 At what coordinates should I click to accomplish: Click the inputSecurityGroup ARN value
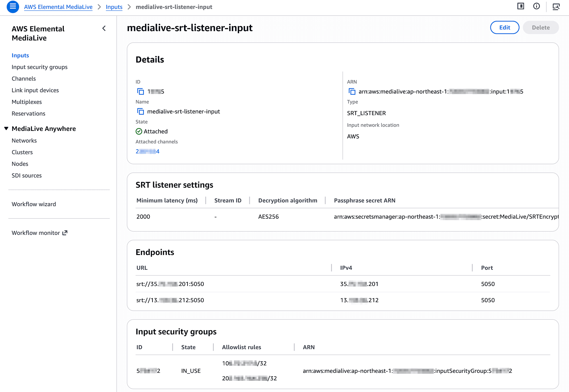tap(407, 371)
